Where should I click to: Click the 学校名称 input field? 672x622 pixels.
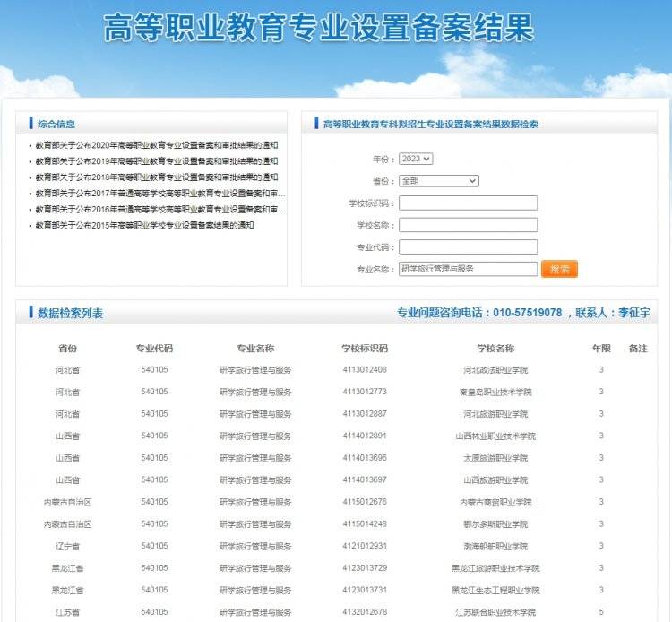click(x=468, y=225)
